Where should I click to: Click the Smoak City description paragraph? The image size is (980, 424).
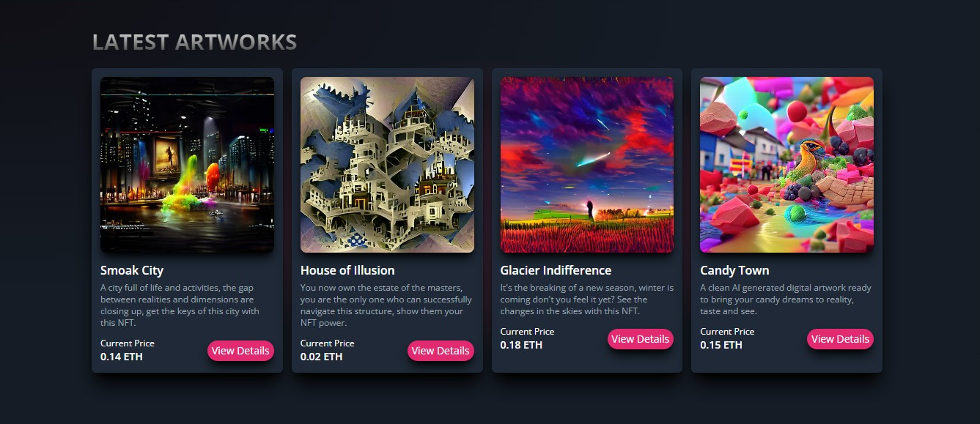180,305
